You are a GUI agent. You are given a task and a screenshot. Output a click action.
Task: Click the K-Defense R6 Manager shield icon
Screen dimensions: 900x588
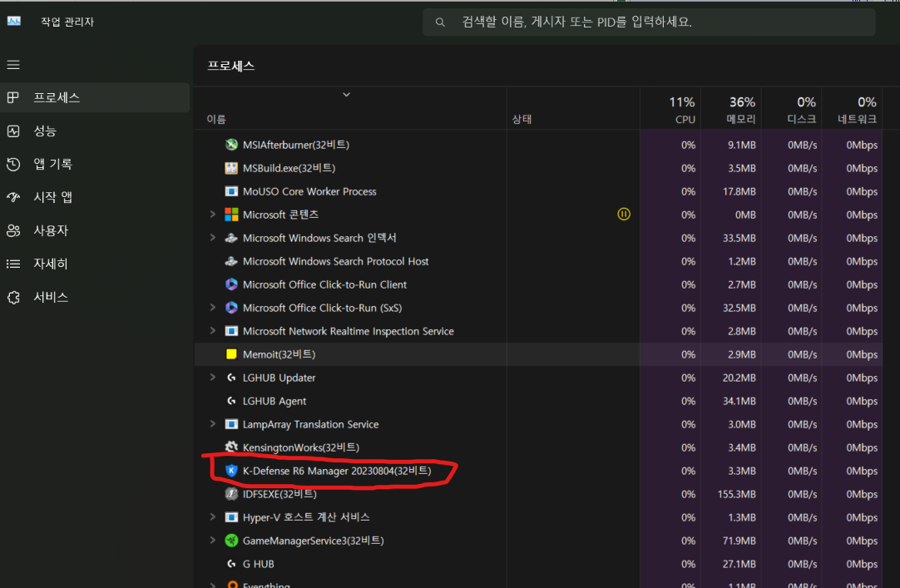point(231,471)
